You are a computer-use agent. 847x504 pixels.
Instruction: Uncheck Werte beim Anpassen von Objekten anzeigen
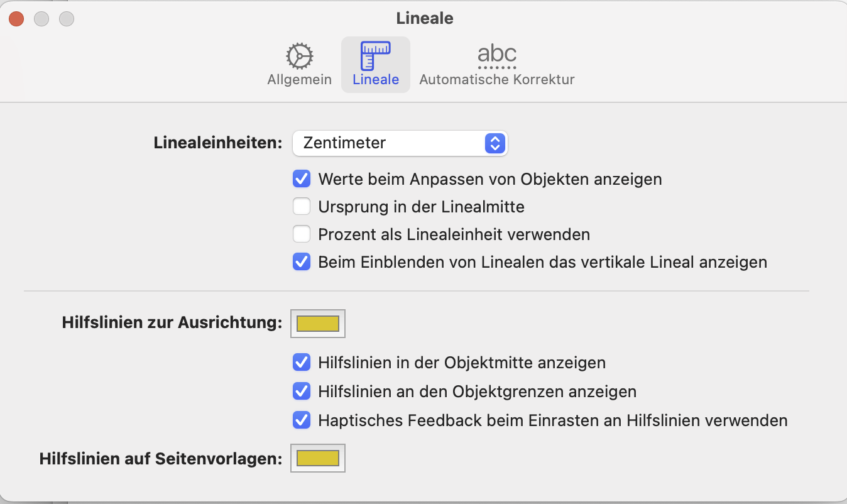click(x=302, y=179)
